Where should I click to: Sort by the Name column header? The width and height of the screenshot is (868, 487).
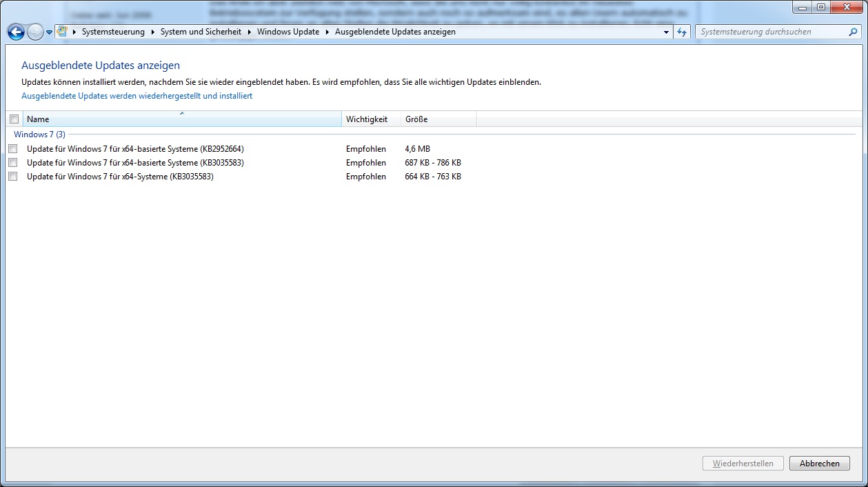coord(182,119)
